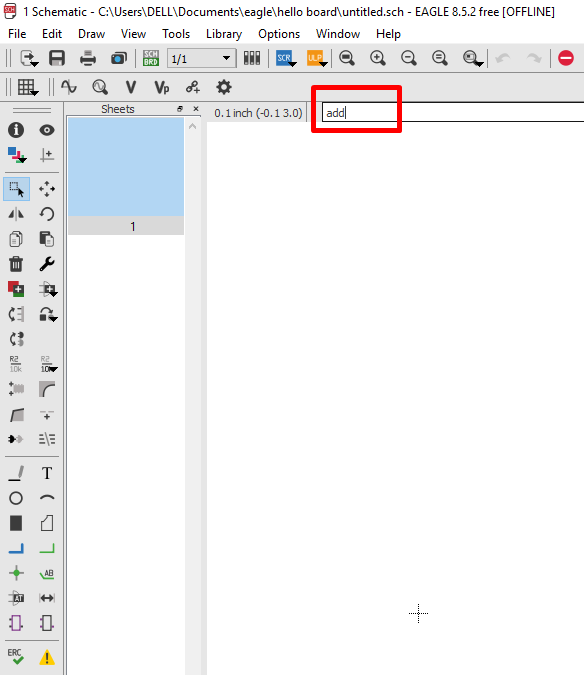The width and height of the screenshot is (584, 675).
Task: Click the voltage probe V icon
Action: point(131,87)
